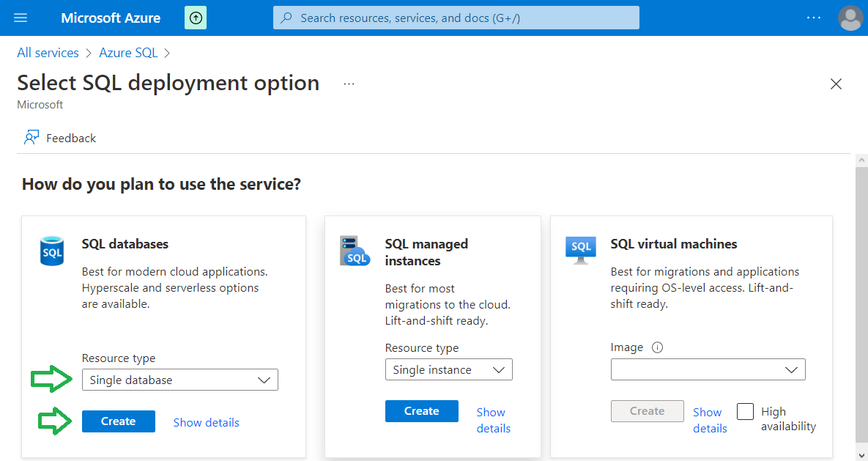868x461 pixels.
Task: Focus the Search resources, services, and docs box
Action: pos(456,18)
